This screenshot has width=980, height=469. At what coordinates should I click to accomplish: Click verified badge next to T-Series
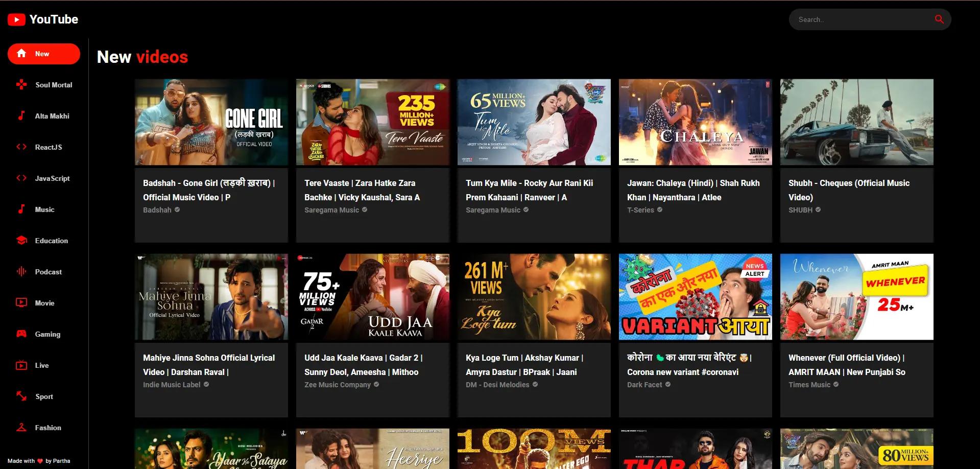tap(660, 209)
